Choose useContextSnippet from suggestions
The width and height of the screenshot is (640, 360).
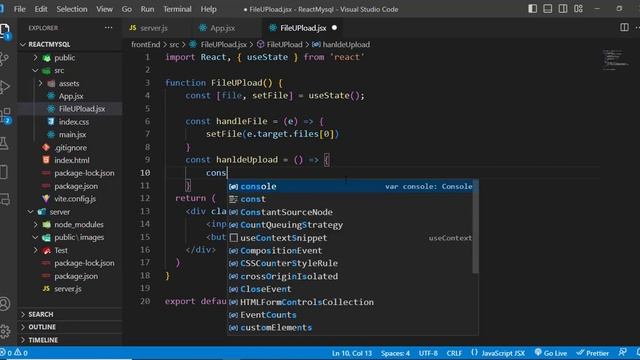(x=350, y=238)
